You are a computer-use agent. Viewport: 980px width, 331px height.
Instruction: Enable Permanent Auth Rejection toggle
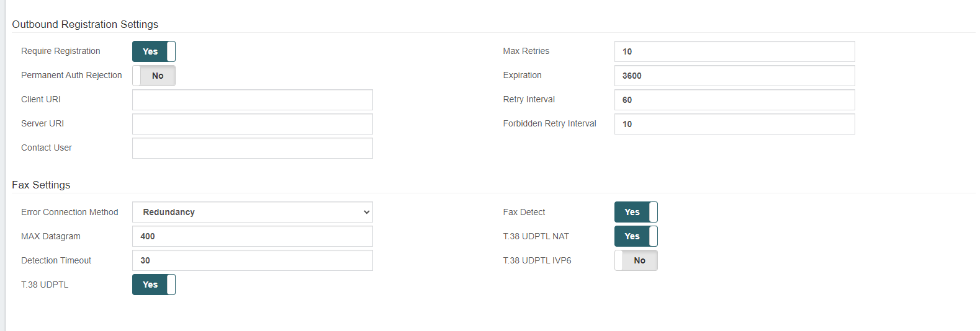[x=154, y=76]
